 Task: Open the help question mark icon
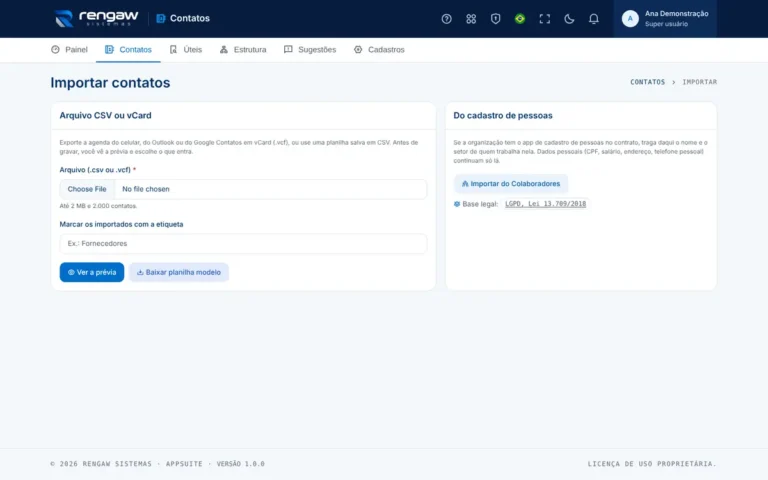[x=446, y=19]
